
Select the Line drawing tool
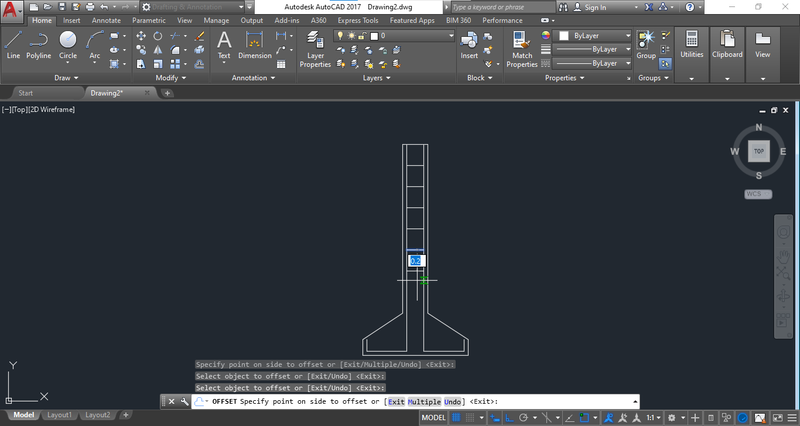point(13,44)
